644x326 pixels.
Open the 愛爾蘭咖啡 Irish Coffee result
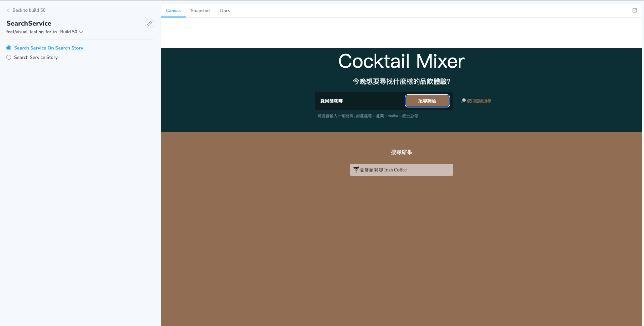coord(401,170)
